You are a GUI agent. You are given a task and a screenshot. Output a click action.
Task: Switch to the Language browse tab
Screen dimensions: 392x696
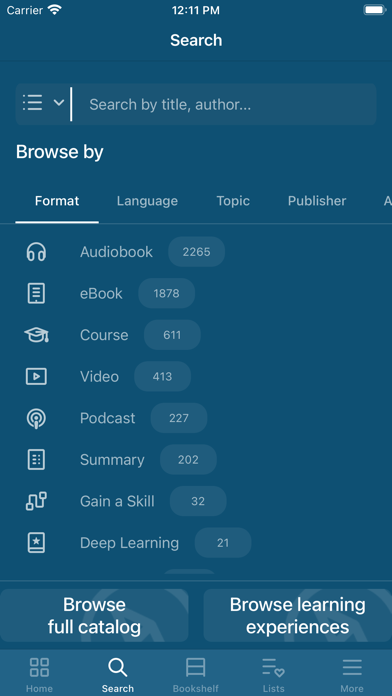tap(147, 201)
